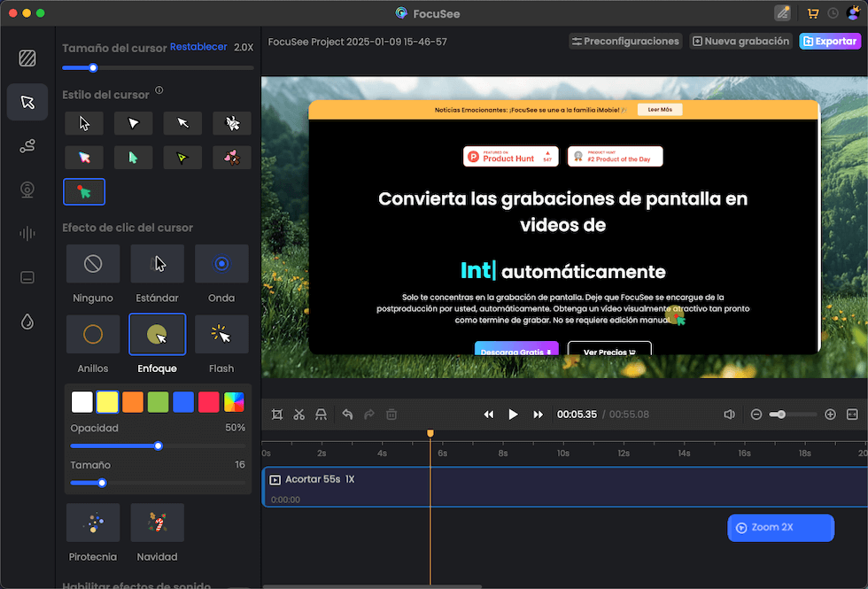This screenshot has height=589, width=868.
Task: Choose the teal arrow cursor style
Action: pos(134,158)
